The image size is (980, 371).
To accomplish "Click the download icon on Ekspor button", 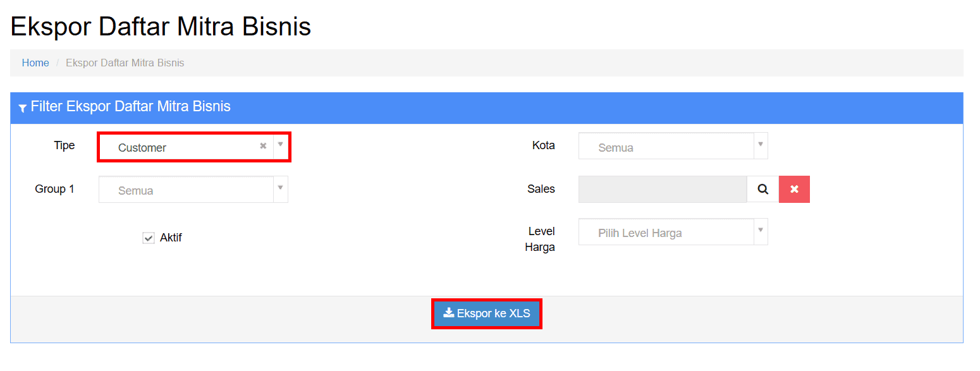I will tap(449, 312).
